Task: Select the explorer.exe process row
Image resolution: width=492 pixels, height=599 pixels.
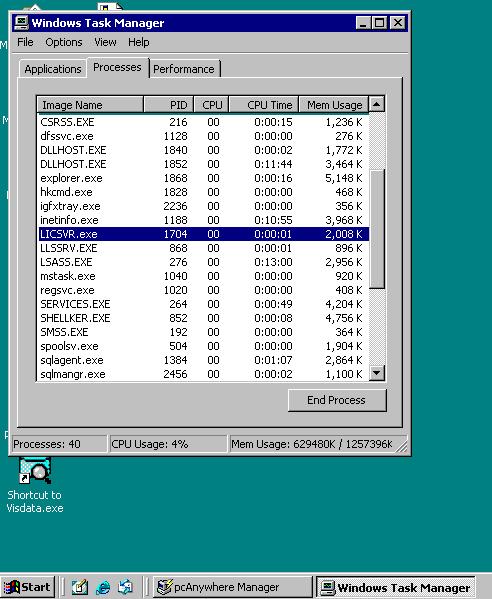Action: pos(203,178)
